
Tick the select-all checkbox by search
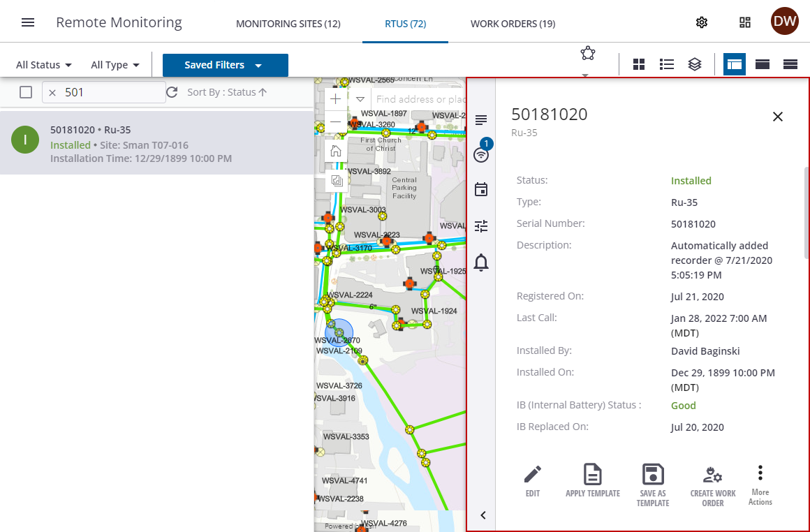pos(26,92)
